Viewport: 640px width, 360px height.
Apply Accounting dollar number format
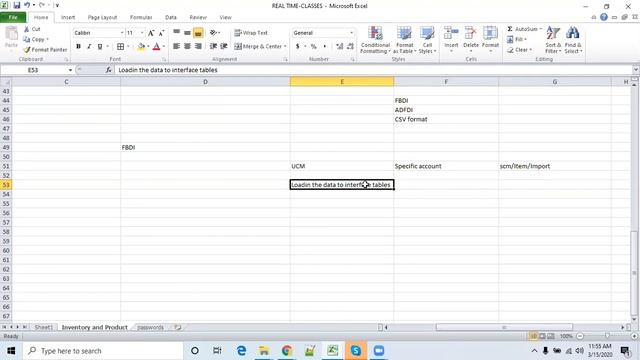(x=298, y=47)
